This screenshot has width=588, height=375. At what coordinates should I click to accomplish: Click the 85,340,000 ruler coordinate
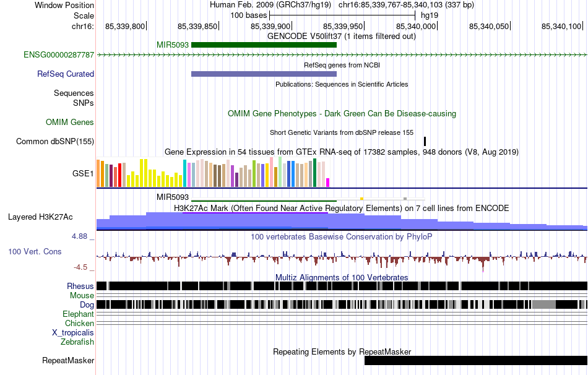point(416,26)
